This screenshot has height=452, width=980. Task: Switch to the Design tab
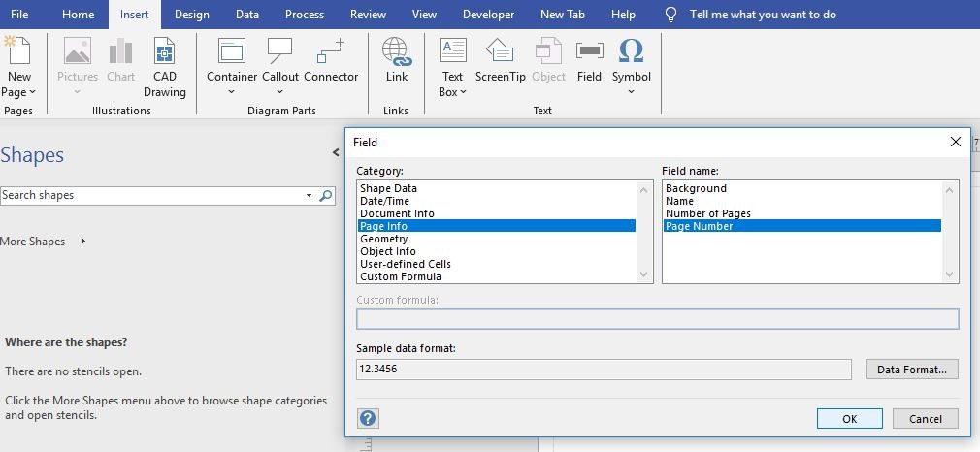(x=192, y=15)
